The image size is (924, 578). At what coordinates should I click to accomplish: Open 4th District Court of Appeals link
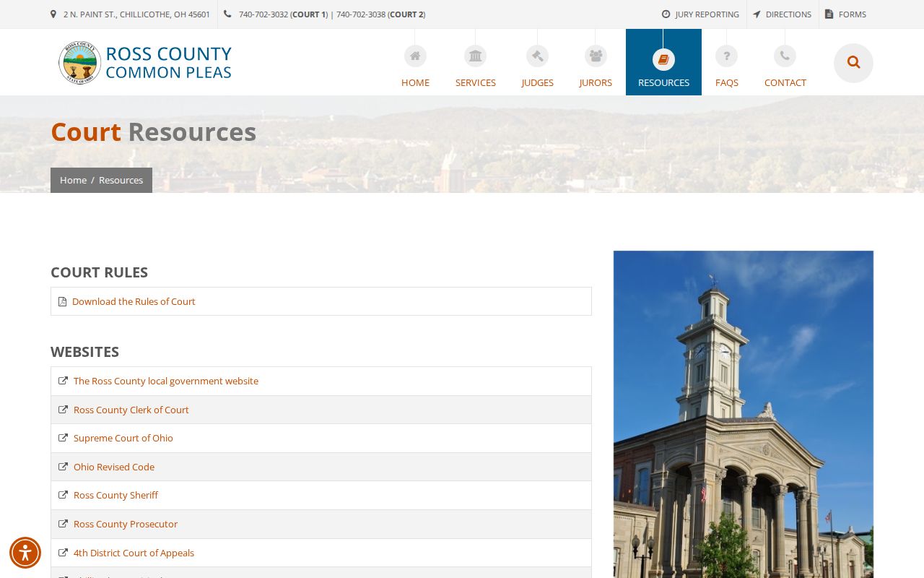point(134,553)
